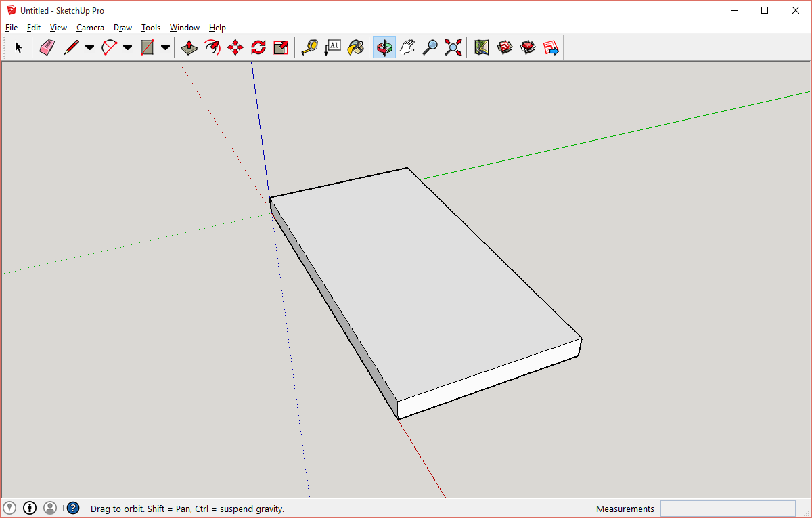
Task: Open the Window menu
Action: point(185,28)
